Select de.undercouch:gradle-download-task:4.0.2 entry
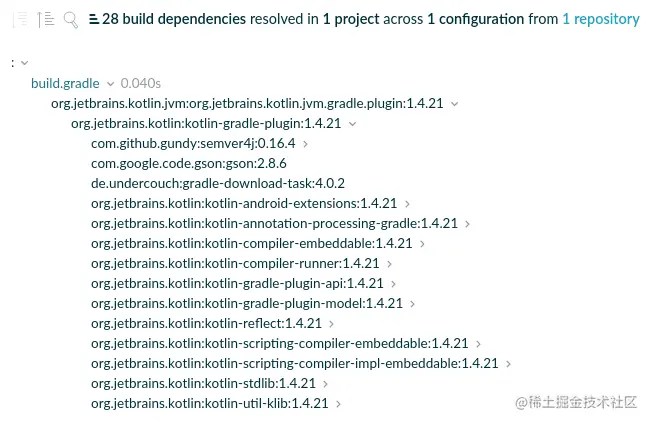Screen dimensions: 650x423 217,183
